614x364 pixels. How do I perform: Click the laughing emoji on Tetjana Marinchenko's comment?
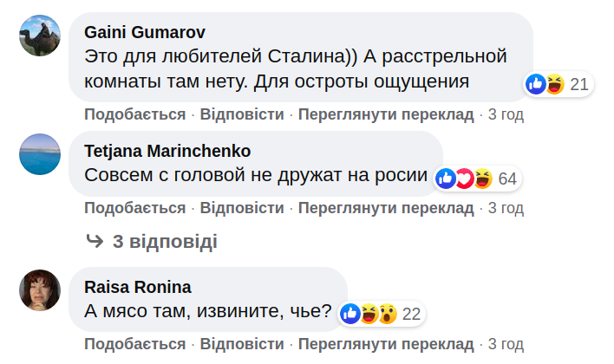click(x=481, y=179)
